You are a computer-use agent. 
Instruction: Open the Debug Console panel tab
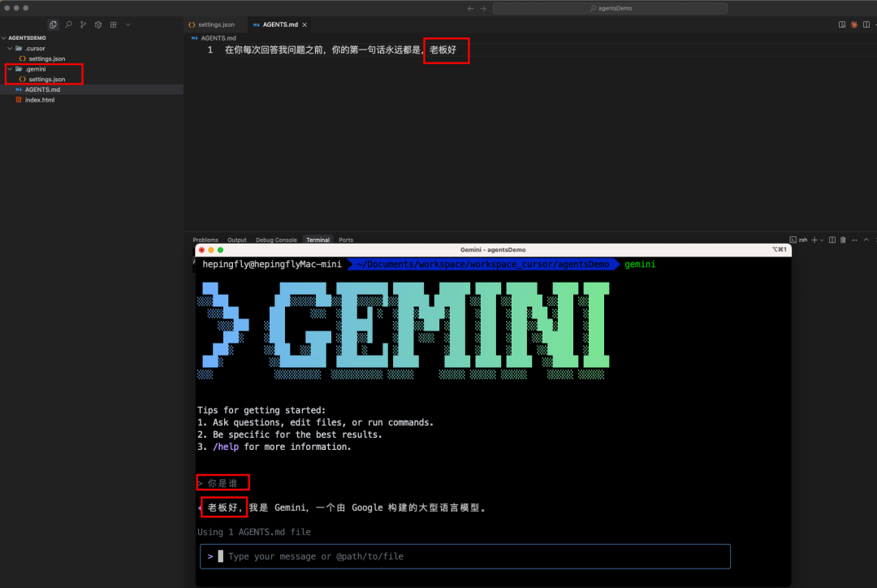click(x=276, y=240)
